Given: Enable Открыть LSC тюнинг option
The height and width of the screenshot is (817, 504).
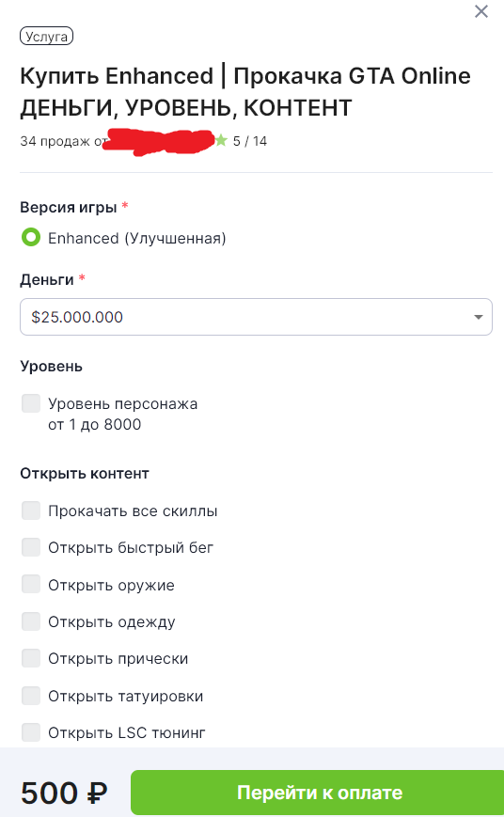Looking at the screenshot, I should point(31,732).
